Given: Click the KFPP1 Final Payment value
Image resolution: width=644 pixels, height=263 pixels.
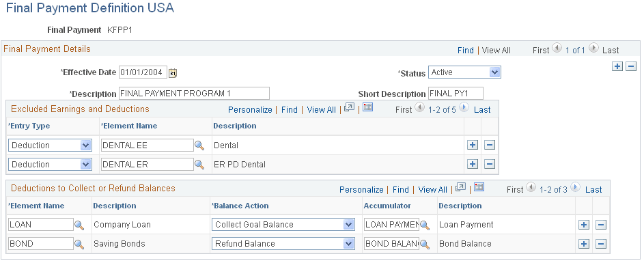Looking at the screenshot, I should tap(120, 30).
